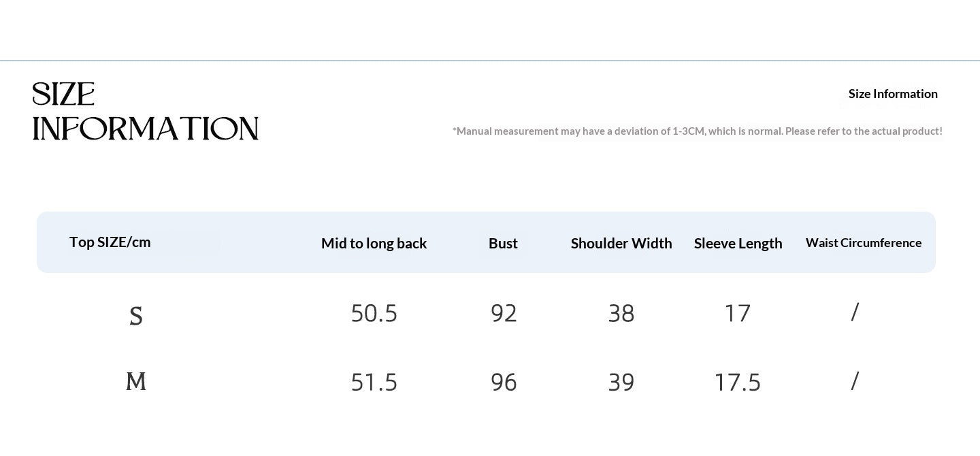Click the 92 bust value
The height and width of the screenshot is (456, 980).
(x=504, y=313)
